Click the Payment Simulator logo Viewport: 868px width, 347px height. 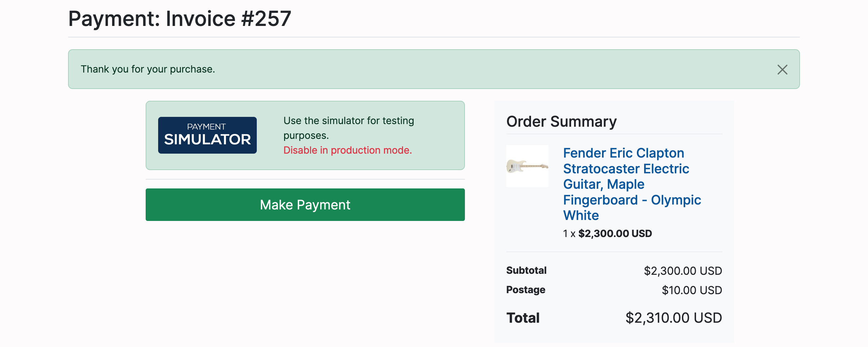[x=207, y=135]
